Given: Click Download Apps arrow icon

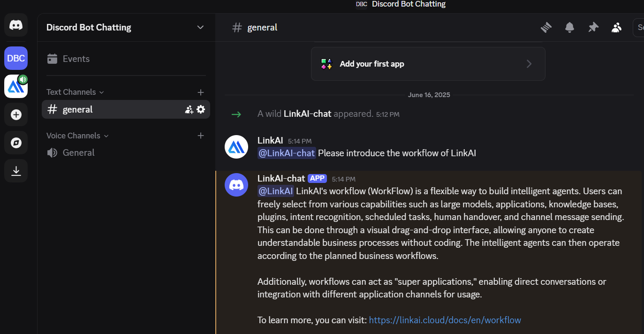Looking at the screenshot, I should [16, 171].
